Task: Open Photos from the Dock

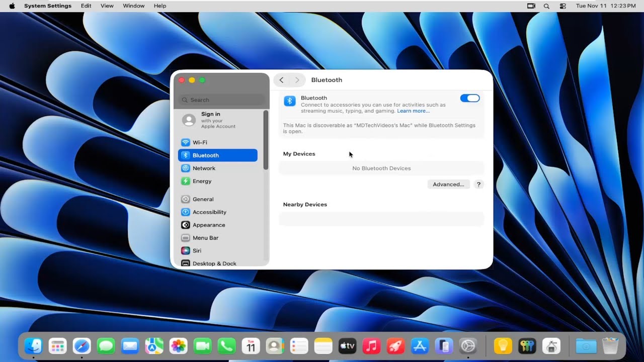Action: (179, 346)
